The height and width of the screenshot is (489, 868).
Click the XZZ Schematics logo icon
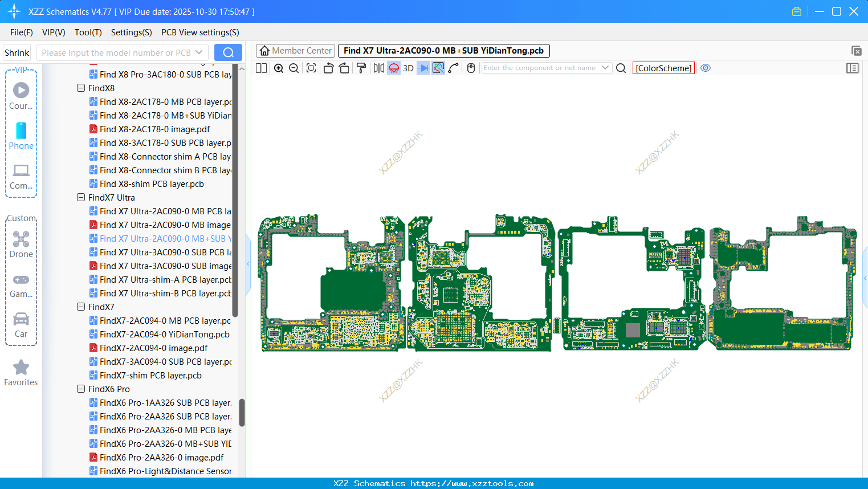pyautogui.click(x=14, y=11)
